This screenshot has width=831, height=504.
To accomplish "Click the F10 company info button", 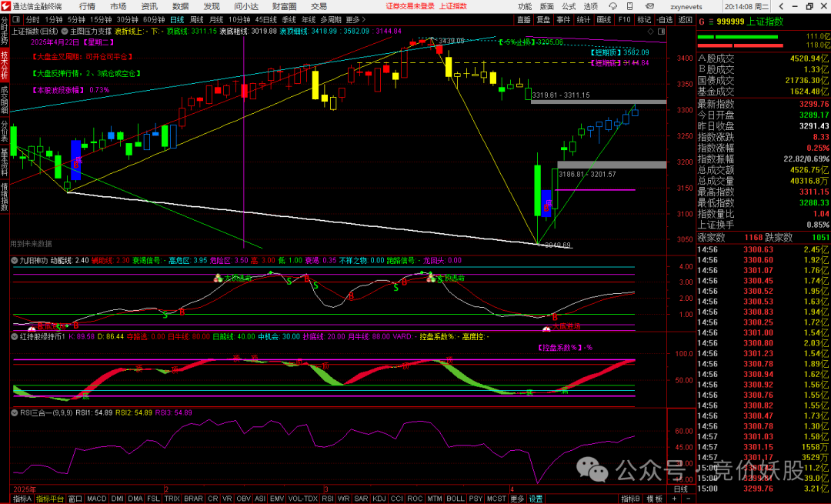I will click(624, 19).
